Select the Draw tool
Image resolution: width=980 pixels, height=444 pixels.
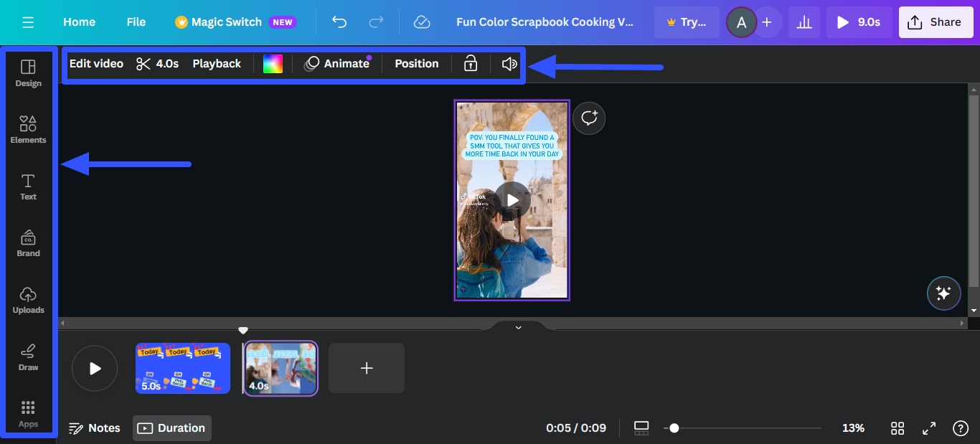pos(28,356)
